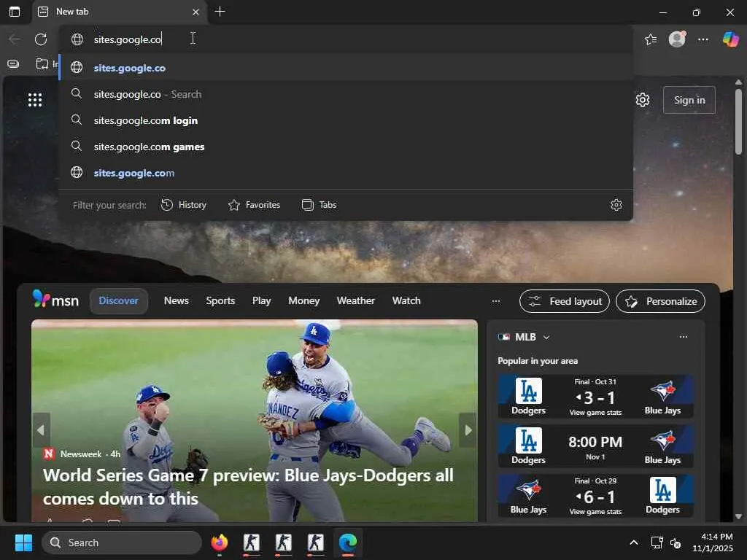Image resolution: width=747 pixels, height=560 pixels.
Task: Click the Sign in button
Action: tap(689, 100)
